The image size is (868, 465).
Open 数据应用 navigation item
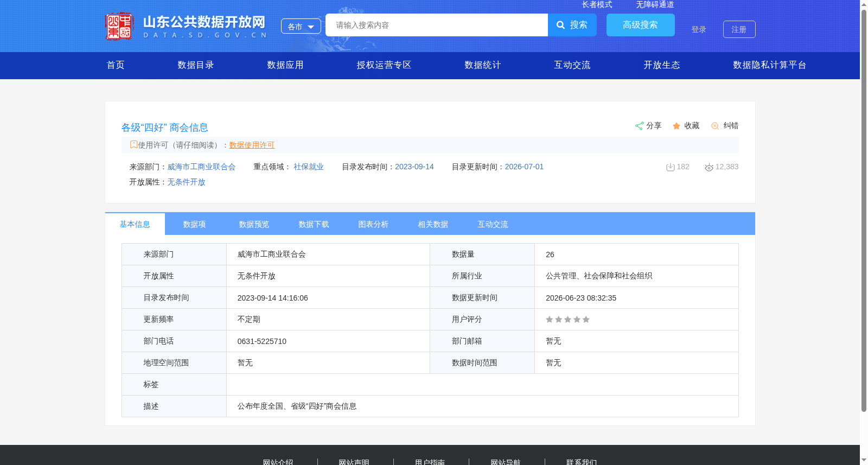[285, 65]
